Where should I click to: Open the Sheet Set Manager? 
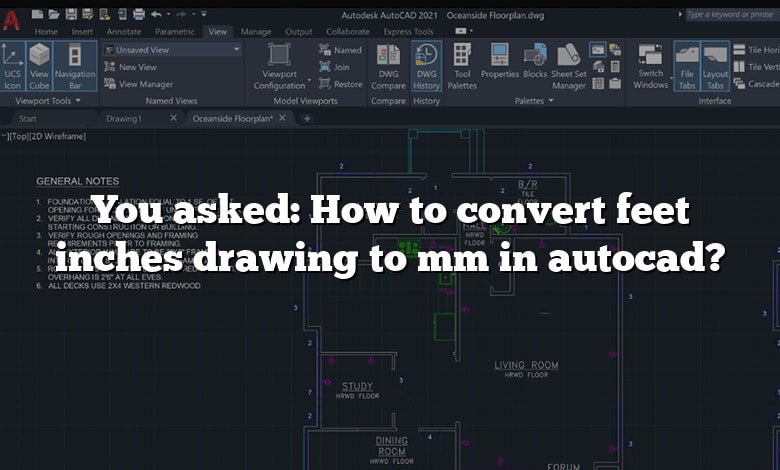point(569,66)
